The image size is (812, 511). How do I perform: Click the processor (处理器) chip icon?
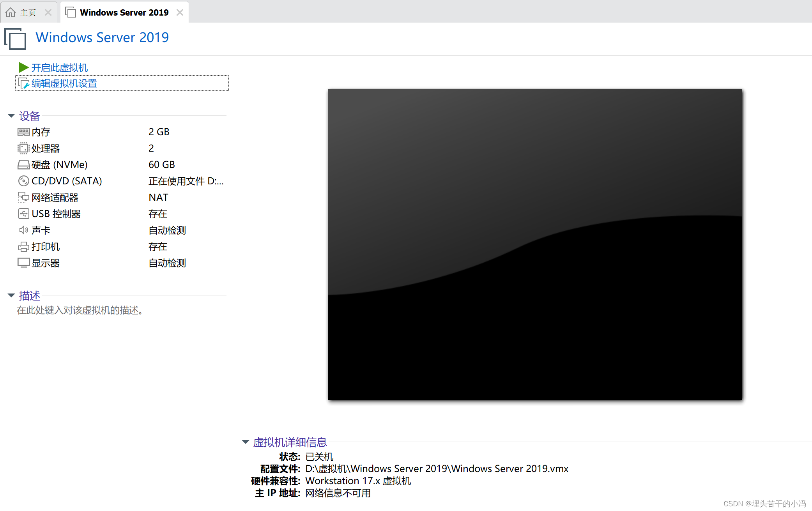(23, 148)
